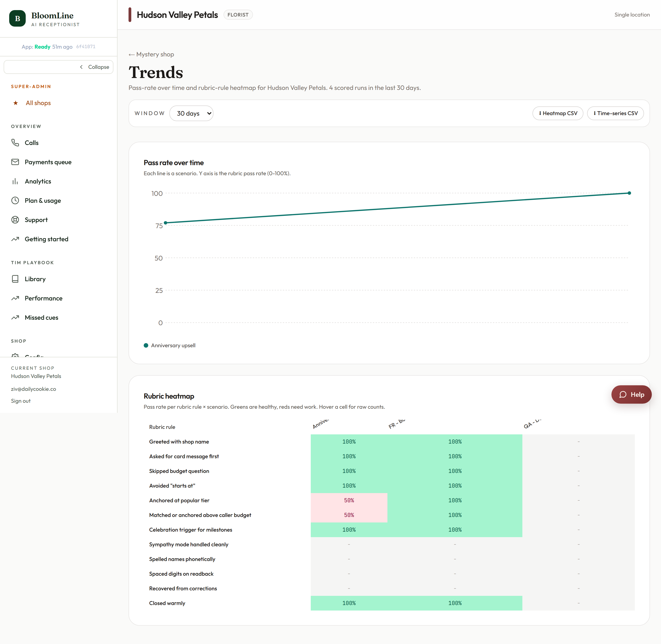Click the BloomLine logo icon
The width and height of the screenshot is (661, 644).
17,18
